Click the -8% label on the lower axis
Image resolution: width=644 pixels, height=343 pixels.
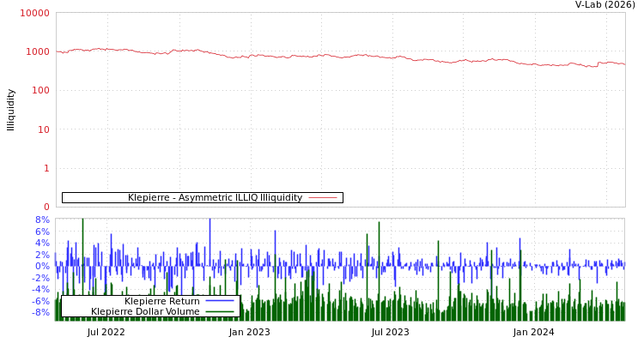[x=40, y=312]
